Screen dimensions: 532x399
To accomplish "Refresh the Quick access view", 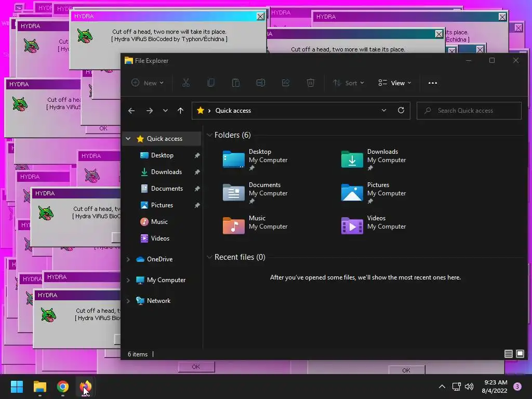I will pos(401,110).
